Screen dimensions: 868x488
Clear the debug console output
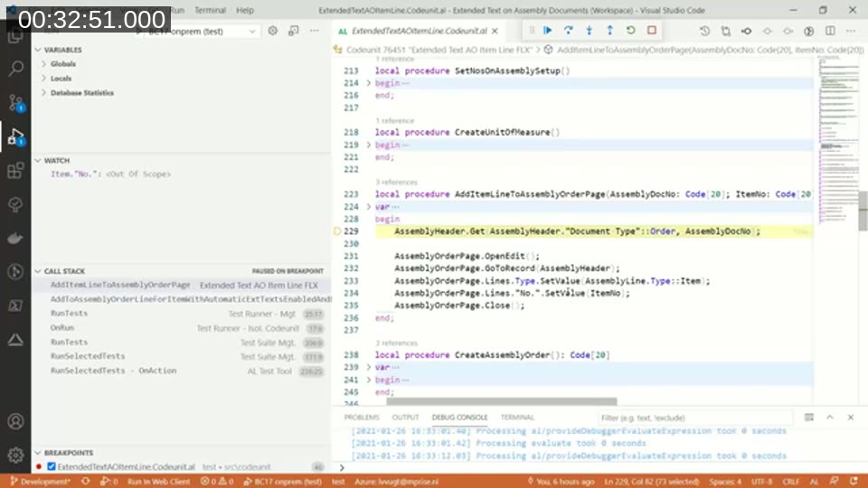[808, 418]
